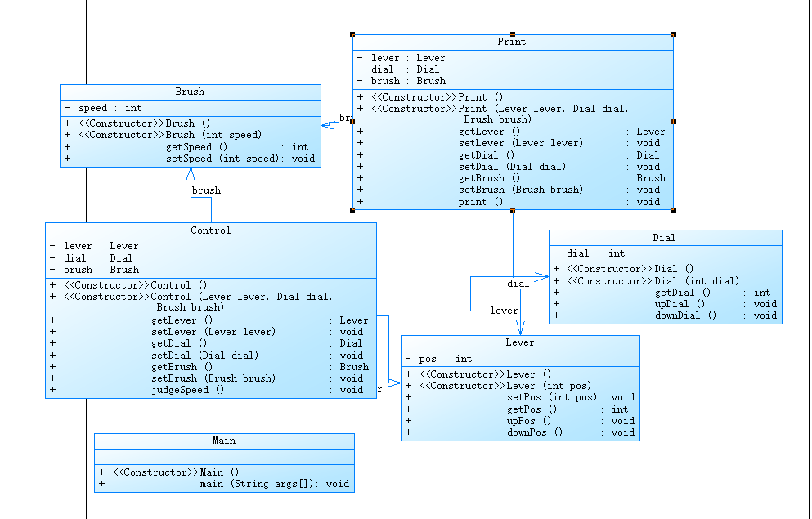Click judgeSpeed () method in Control
Viewport: 812px width, 519px height.
click(187, 390)
